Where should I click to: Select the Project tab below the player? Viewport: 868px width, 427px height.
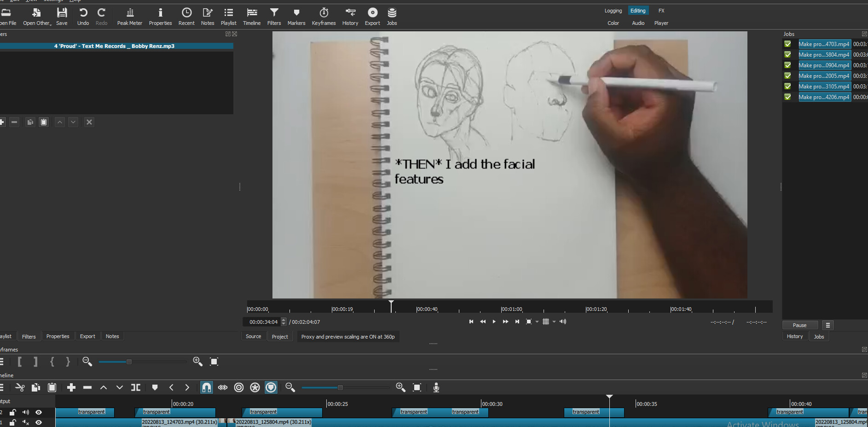pos(280,337)
